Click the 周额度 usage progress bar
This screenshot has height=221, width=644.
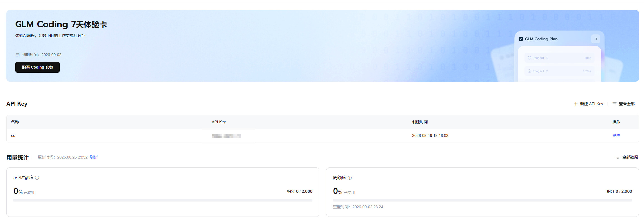tap(483, 200)
